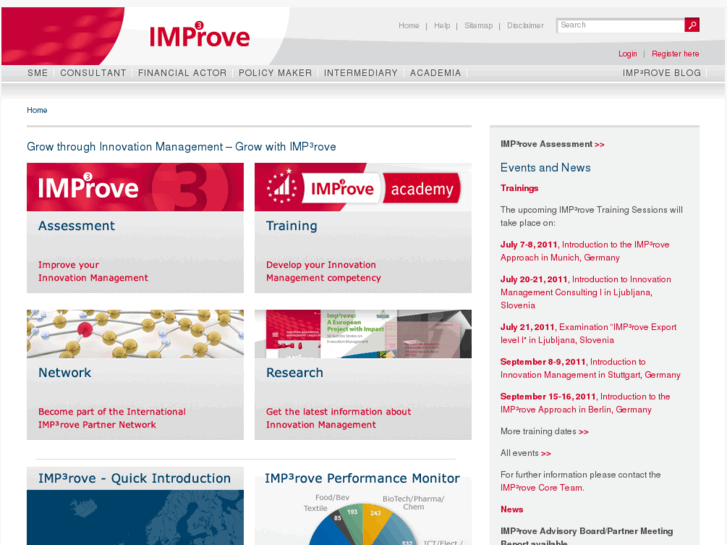This screenshot has width=727, height=545.
Task: Click the IMP³rove Performance Monitor heading
Action: click(362, 478)
